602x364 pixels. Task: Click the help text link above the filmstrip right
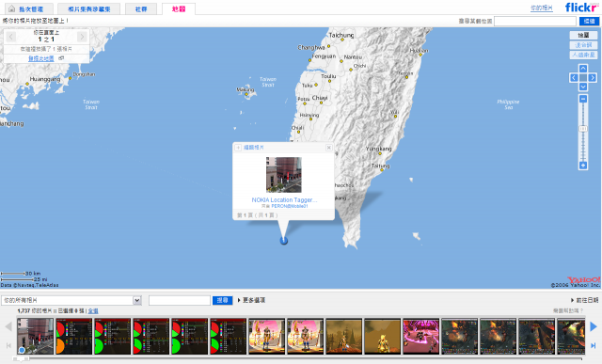tap(568, 310)
